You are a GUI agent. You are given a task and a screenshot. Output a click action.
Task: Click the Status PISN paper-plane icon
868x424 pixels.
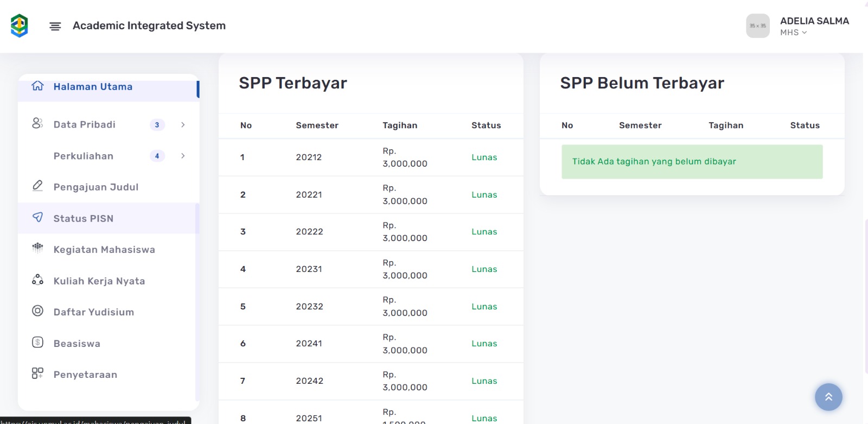tap(37, 218)
